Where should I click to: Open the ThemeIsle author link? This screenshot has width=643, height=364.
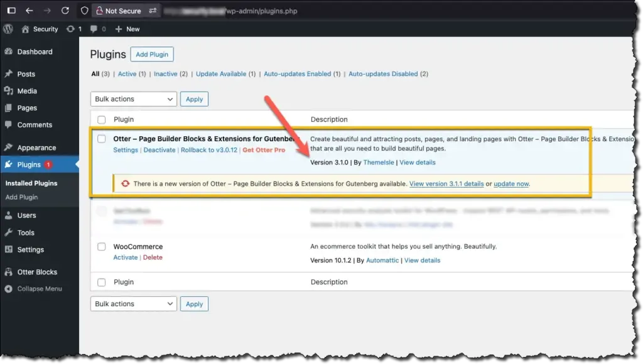[x=379, y=163]
